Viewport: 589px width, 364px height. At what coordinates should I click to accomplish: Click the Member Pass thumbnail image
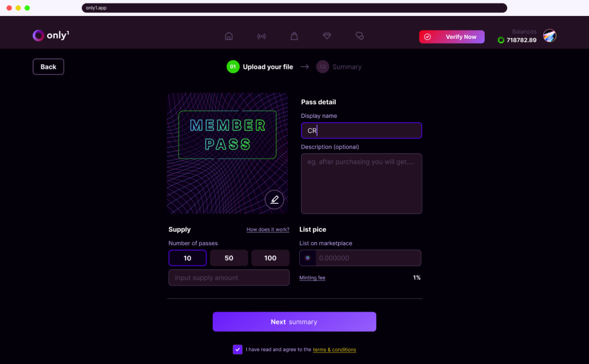227,153
